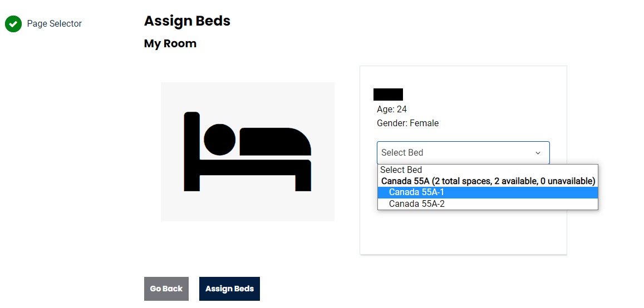Click empty area of occupant card bottom
The width and height of the screenshot is (644, 308).
point(462,234)
